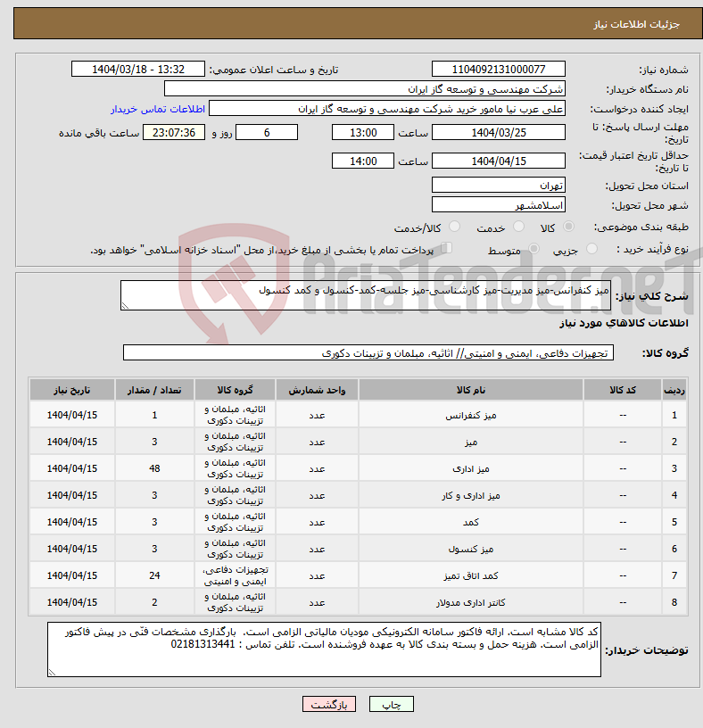Select the خدمت radio button

[518, 227]
